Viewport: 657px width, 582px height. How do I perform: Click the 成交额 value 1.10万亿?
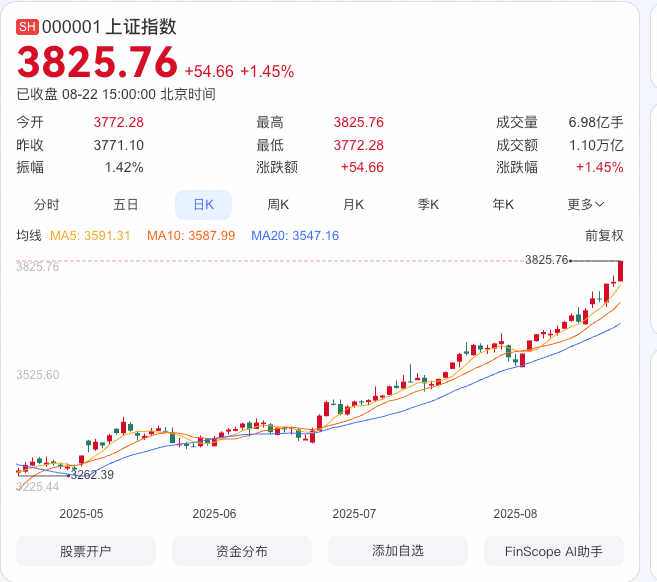pyautogui.click(x=596, y=145)
